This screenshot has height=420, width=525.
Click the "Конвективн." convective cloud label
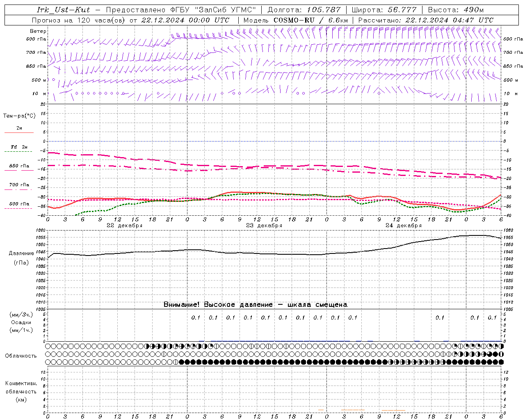coord(21,383)
